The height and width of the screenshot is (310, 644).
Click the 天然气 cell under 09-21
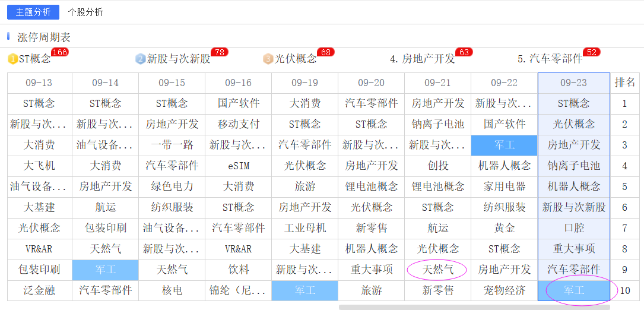click(x=438, y=270)
